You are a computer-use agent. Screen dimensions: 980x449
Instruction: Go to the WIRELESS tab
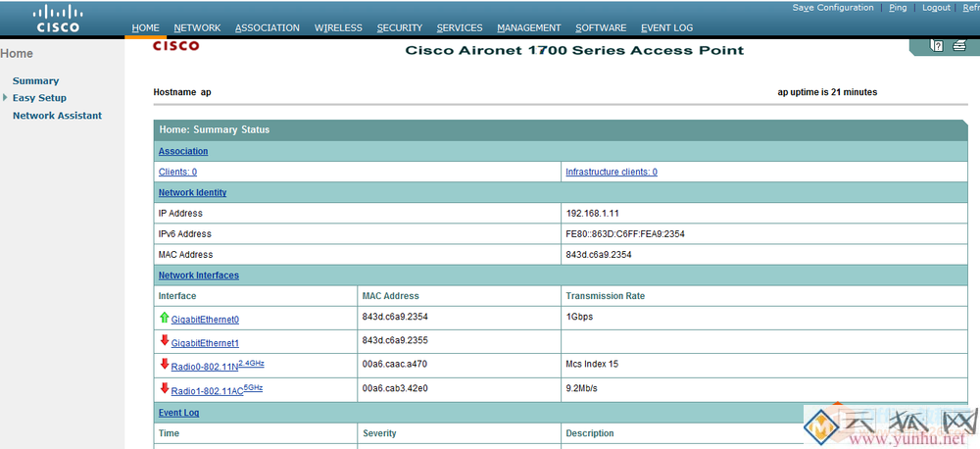[338, 28]
